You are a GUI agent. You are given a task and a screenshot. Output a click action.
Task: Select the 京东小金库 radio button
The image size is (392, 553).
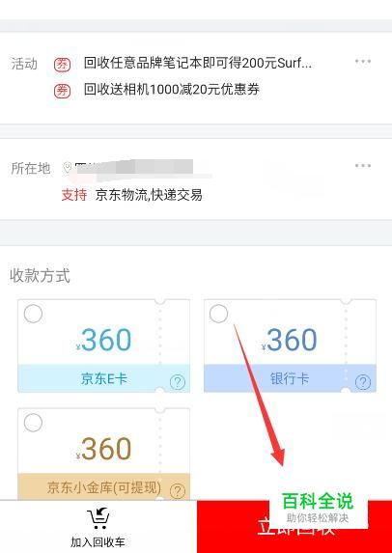click(33, 423)
